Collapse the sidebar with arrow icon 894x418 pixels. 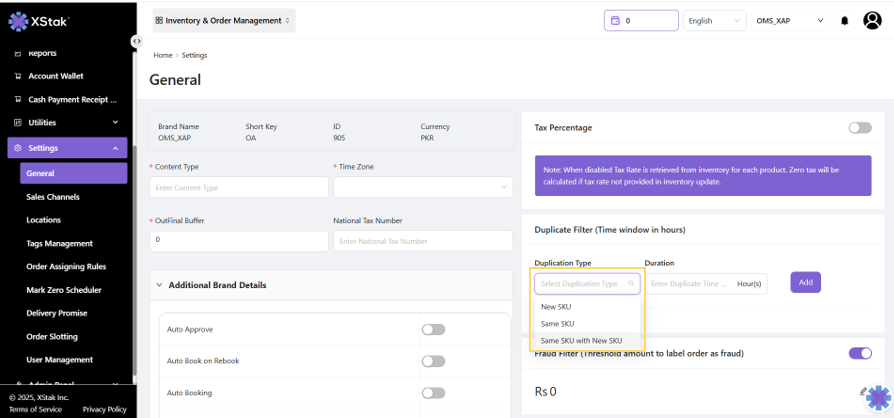coord(136,41)
